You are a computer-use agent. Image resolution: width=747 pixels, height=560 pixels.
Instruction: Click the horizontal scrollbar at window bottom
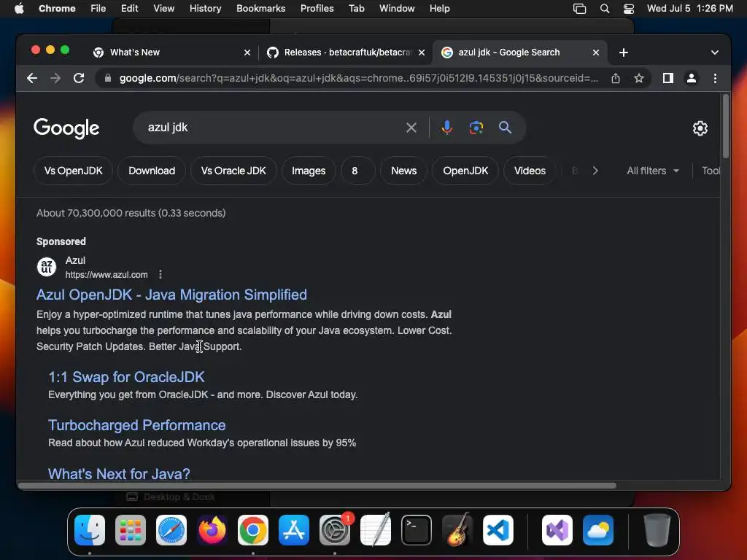[x=317, y=486]
